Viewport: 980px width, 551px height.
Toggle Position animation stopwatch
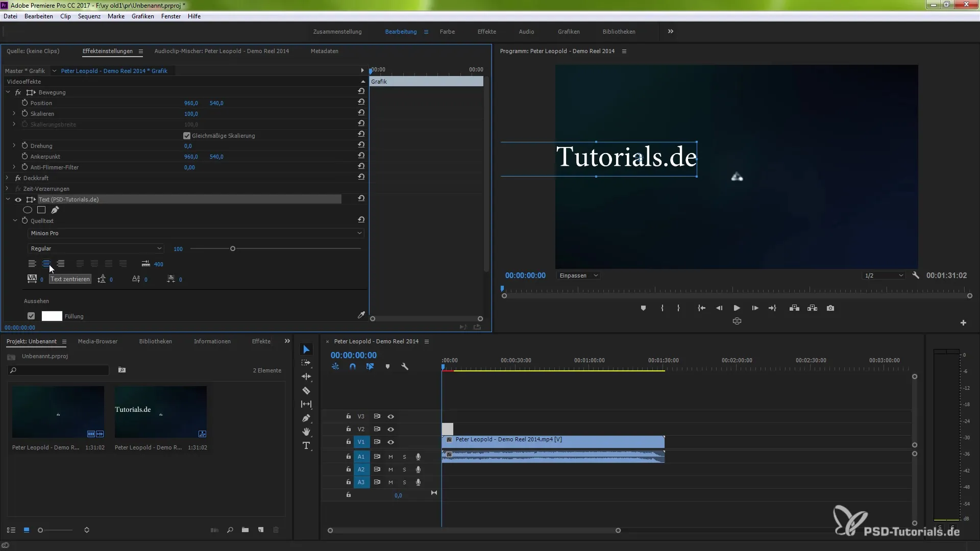tap(24, 103)
